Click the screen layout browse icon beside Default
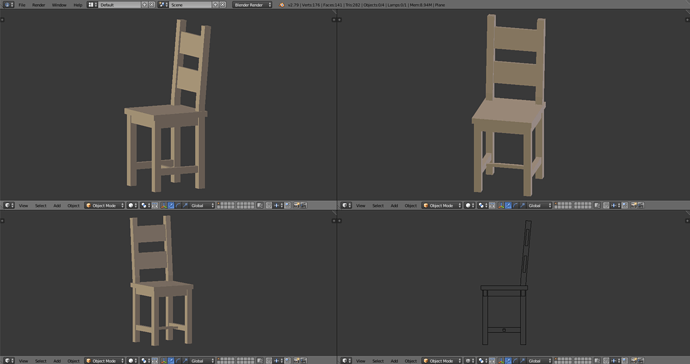Viewport: 690px width, 364px height. (x=92, y=4)
